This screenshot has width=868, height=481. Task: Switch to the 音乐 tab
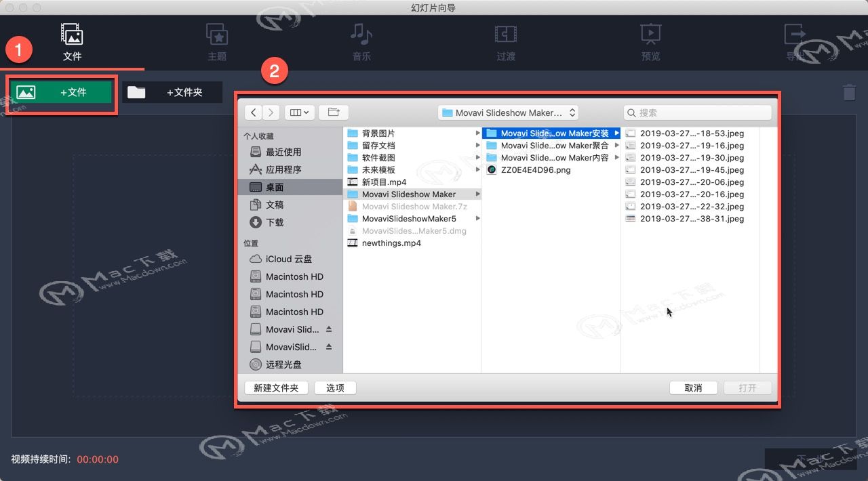[x=361, y=42]
